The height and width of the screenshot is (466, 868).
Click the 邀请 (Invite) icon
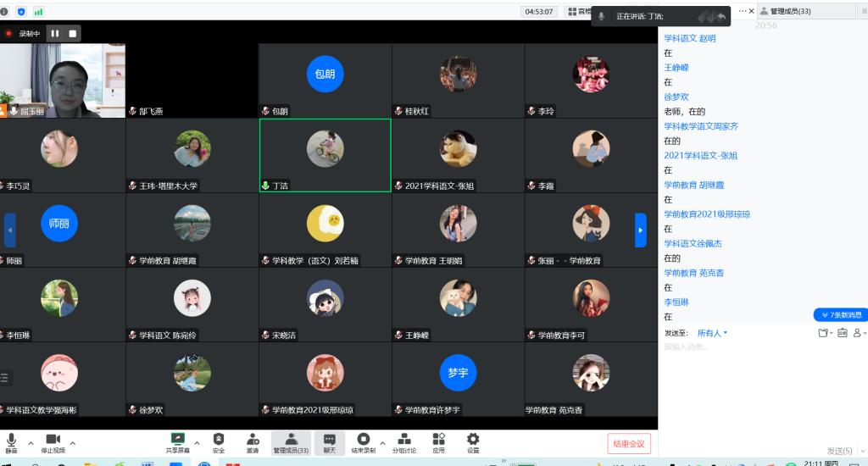253,440
